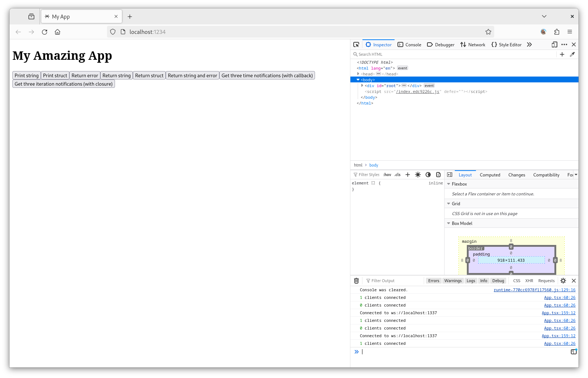Collapse the Flexbox section

click(449, 184)
